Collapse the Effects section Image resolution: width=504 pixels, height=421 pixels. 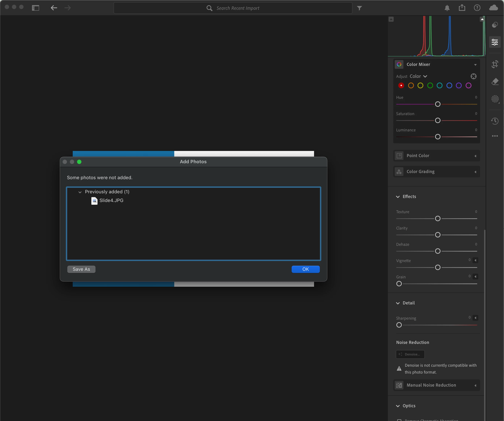point(398,197)
